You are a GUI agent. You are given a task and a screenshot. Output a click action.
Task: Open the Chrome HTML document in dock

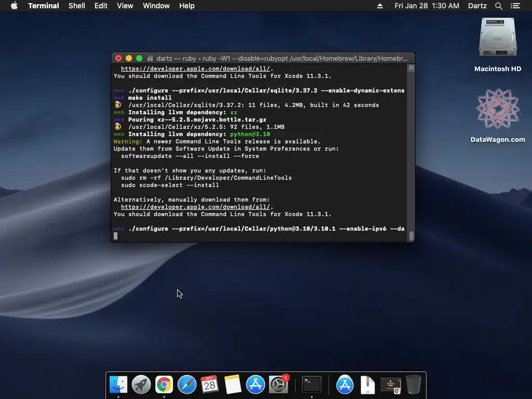click(x=391, y=385)
